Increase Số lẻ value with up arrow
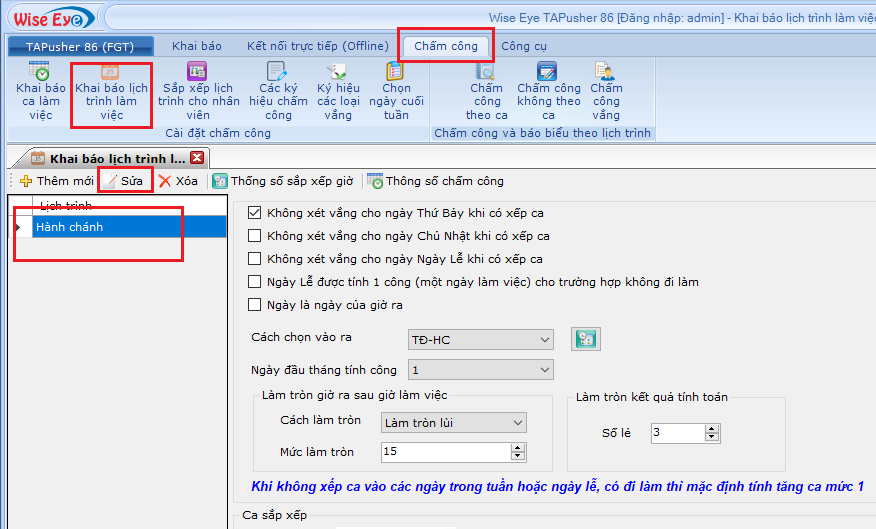 click(x=711, y=428)
